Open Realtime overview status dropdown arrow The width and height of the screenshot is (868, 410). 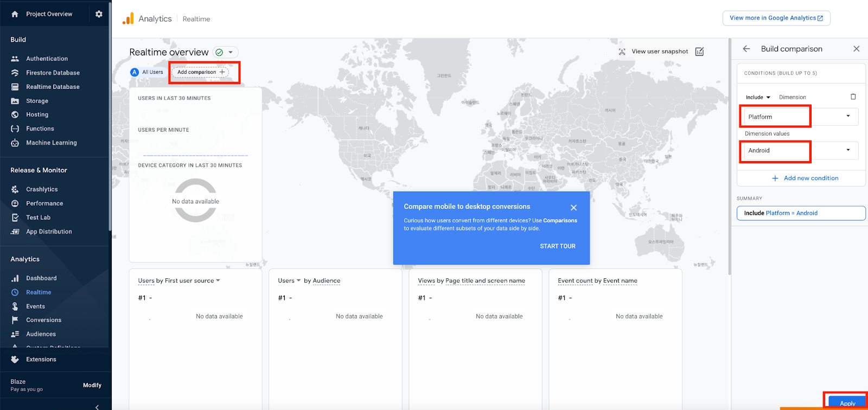point(231,53)
